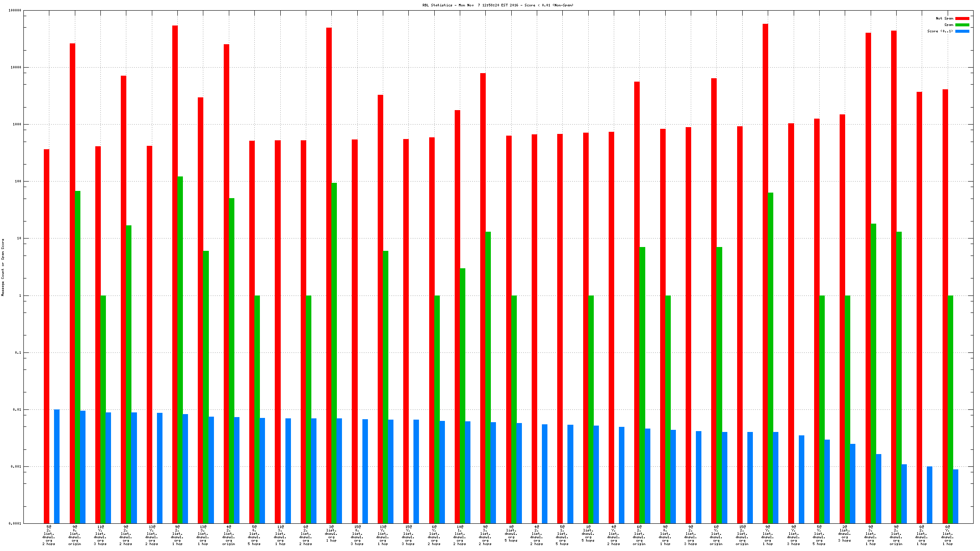
Task: Click the '2@ list.dnswl.org 3 hops' axis label
Action: tap(845, 534)
